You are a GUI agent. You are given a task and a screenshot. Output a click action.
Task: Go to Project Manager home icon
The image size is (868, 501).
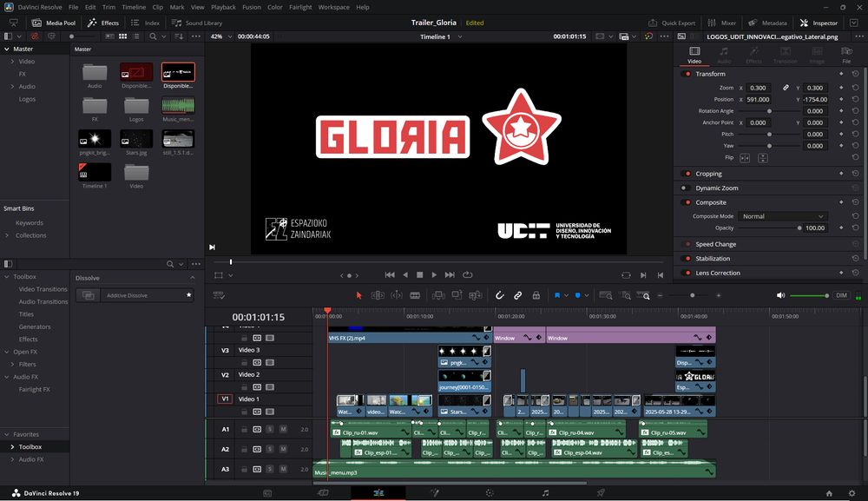coord(829,493)
